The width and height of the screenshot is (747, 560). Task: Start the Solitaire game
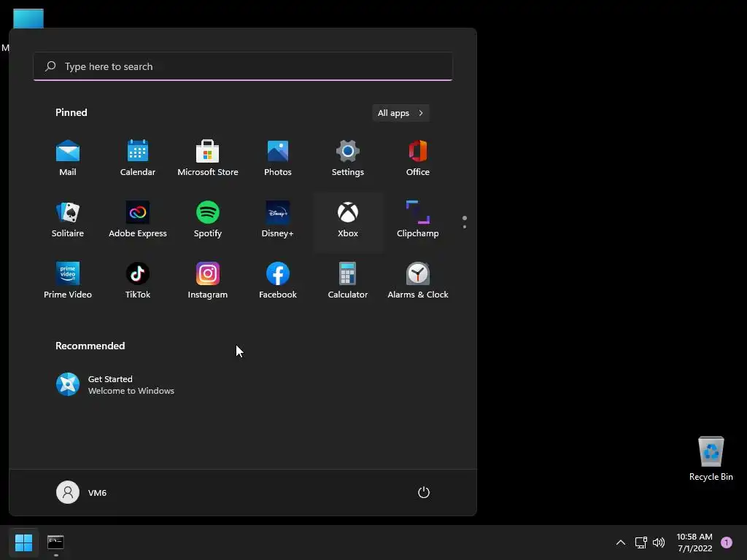tap(68, 219)
